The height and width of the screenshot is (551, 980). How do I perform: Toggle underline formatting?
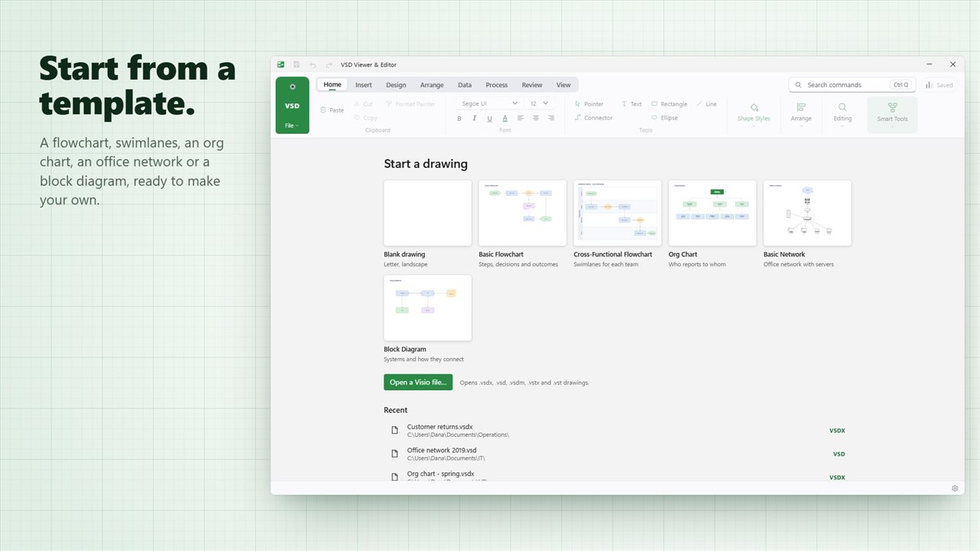[490, 118]
